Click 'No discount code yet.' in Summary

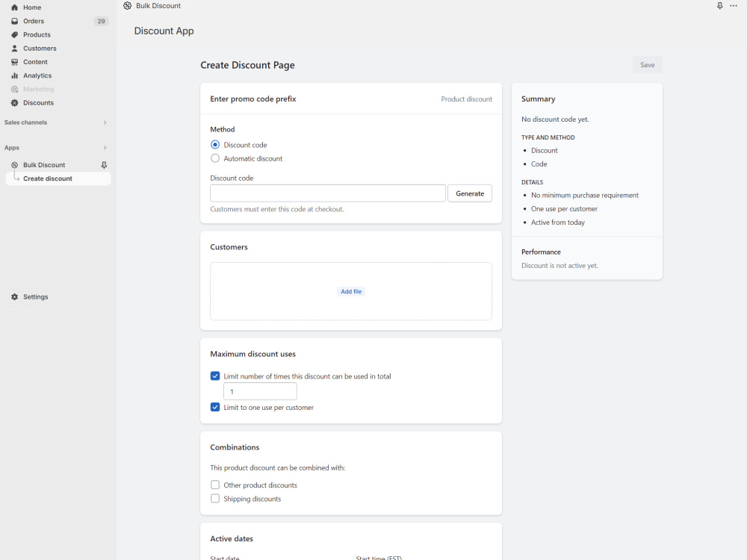coord(555,119)
